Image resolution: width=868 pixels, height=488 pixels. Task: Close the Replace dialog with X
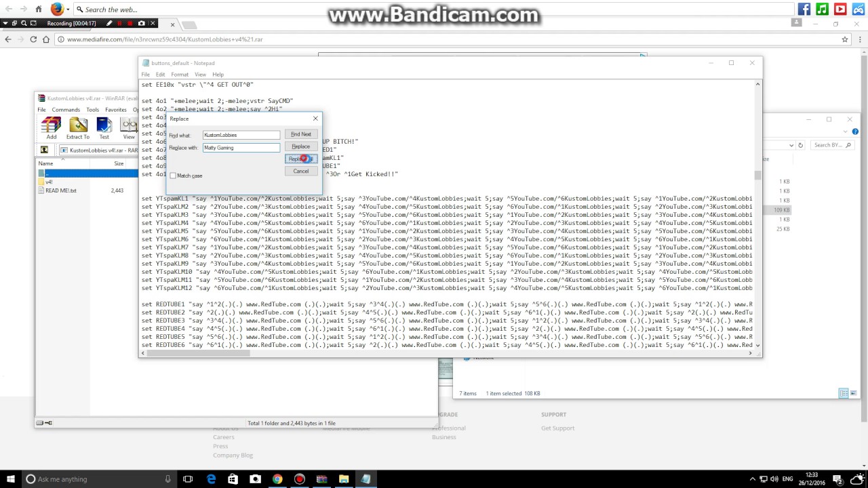click(315, 119)
